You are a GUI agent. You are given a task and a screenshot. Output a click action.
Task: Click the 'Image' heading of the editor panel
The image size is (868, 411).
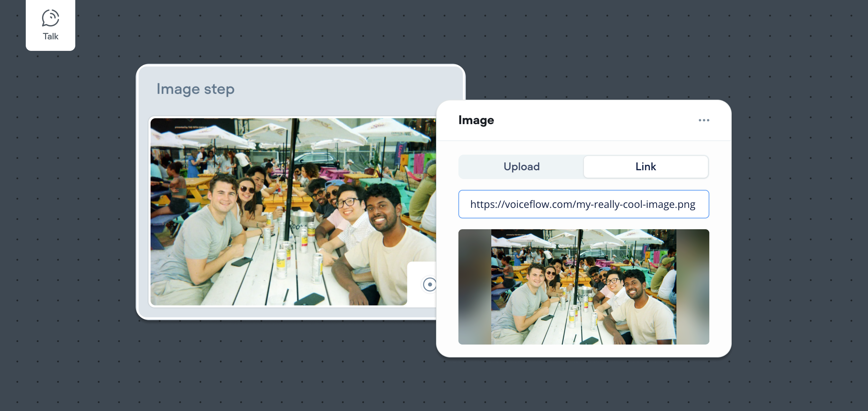(476, 120)
